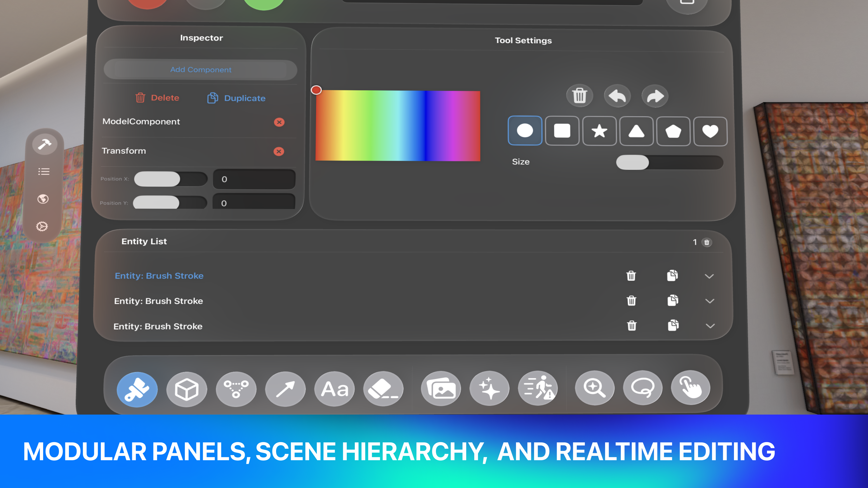
Task: Open the sparkles effects tool
Action: [x=489, y=388]
